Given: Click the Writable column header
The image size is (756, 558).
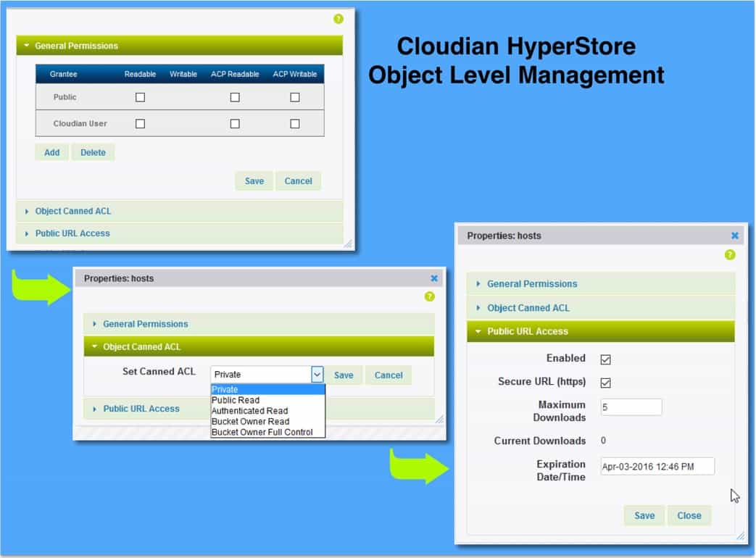Looking at the screenshot, I should point(183,74).
